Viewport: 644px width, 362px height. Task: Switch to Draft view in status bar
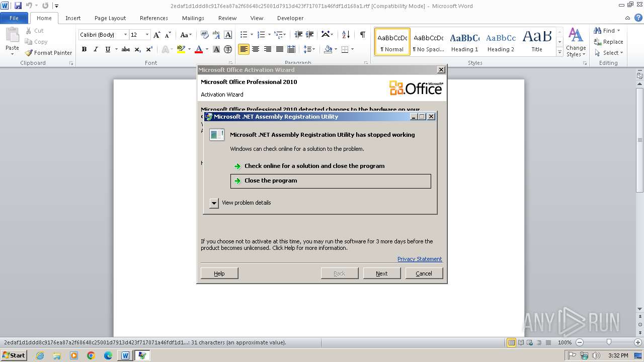[x=548, y=342]
